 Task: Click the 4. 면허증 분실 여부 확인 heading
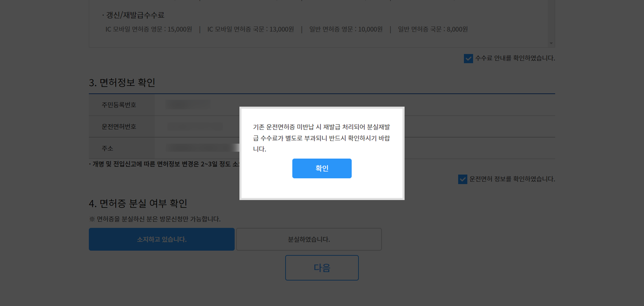click(138, 203)
